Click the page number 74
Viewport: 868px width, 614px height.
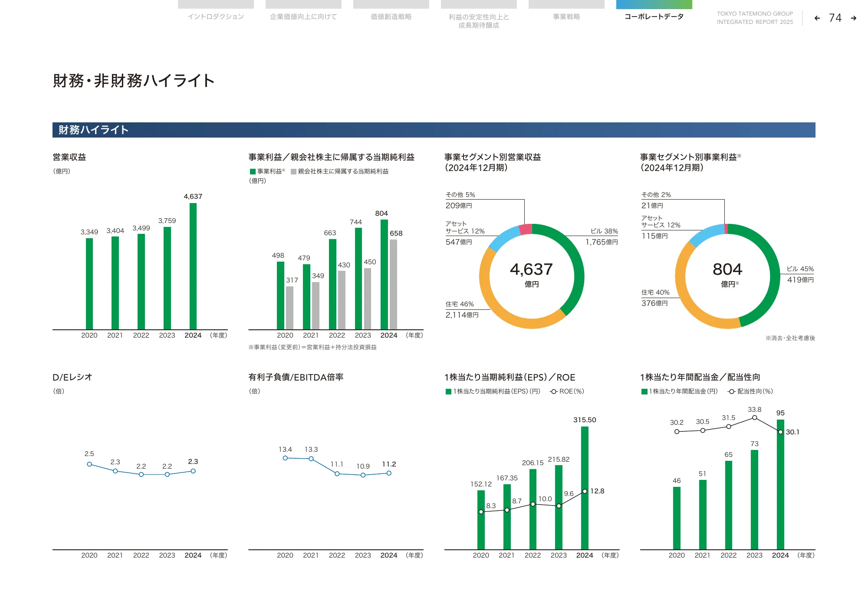835,18
